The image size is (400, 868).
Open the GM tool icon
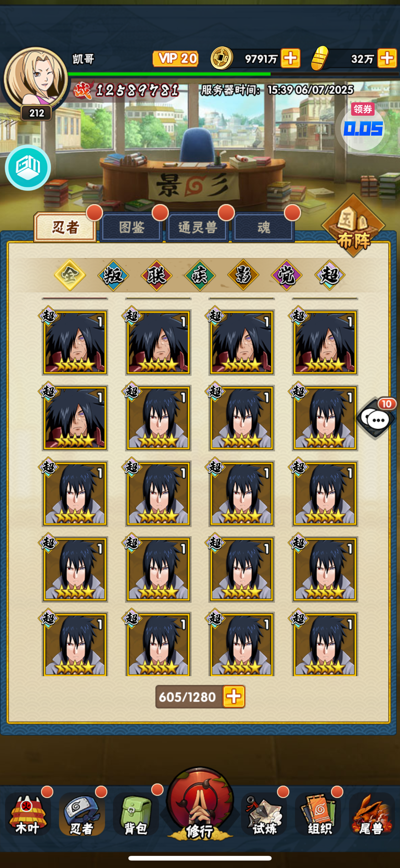click(x=28, y=167)
